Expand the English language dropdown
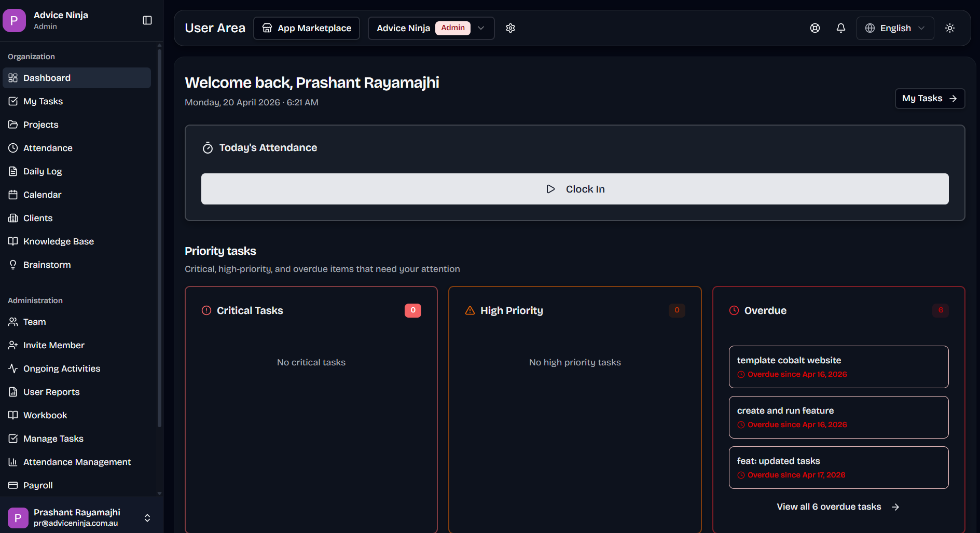 coord(895,28)
